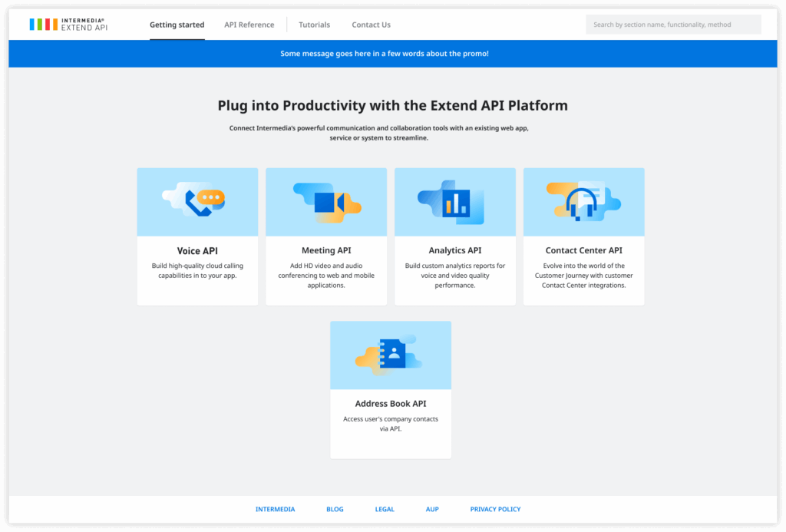The height and width of the screenshot is (532, 786).
Task: Open the Contact Center API card title
Action: click(584, 250)
